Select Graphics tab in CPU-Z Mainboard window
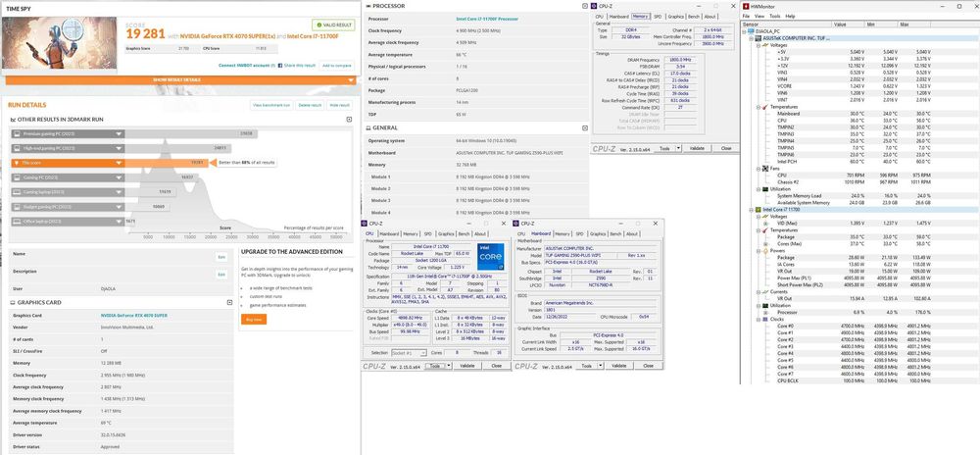Viewport: 980px width, 455px height. click(598, 233)
